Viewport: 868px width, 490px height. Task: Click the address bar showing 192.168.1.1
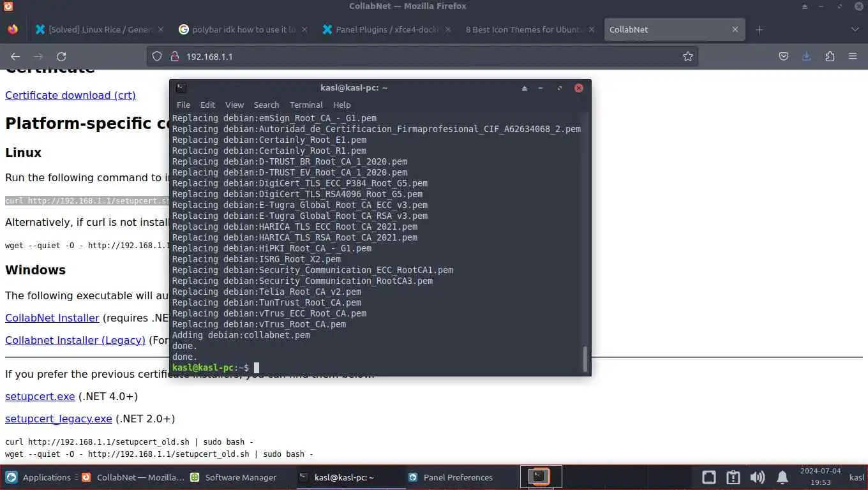[x=421, y=56]
